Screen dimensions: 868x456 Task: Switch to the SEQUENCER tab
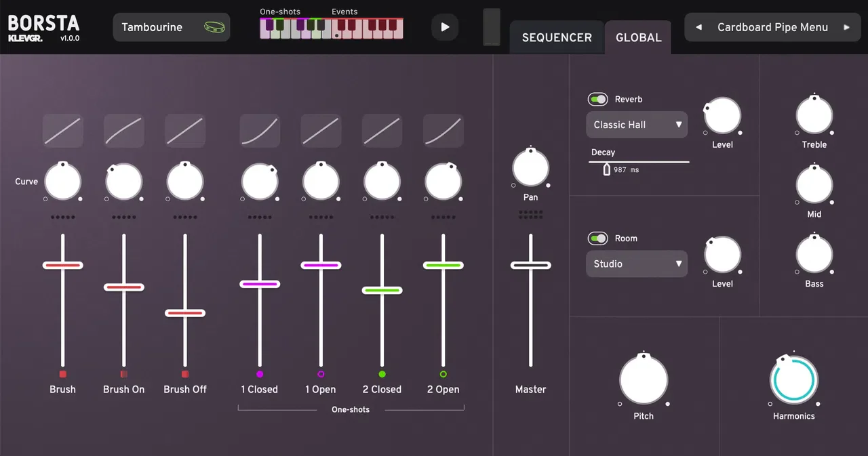point(557,38)
